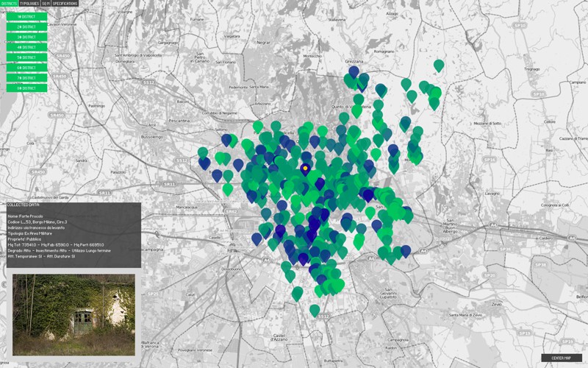Select the San Martino Buon Albergo label
This screenshot has height=368, width=588.
(450, 226)
